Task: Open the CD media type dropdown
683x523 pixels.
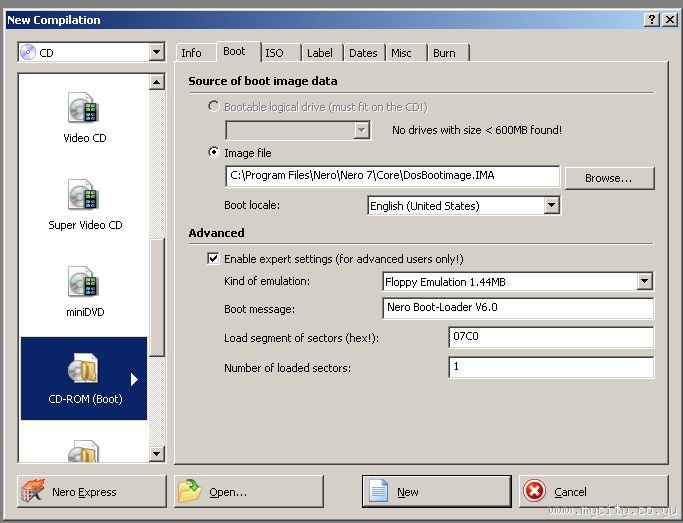Action: point(156,53)
